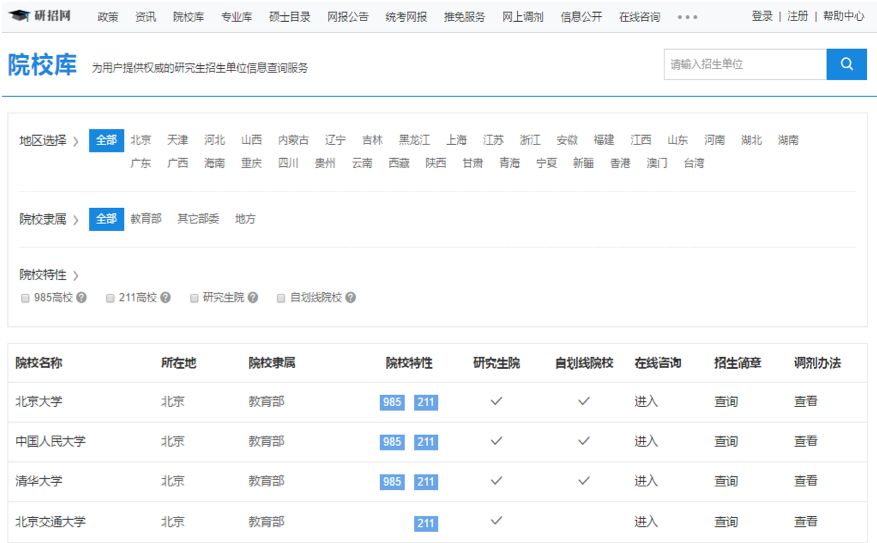This screenshot has width=877, height=543.
Task: Click help icon beside 211高校
Action: [x=166, y=298]
